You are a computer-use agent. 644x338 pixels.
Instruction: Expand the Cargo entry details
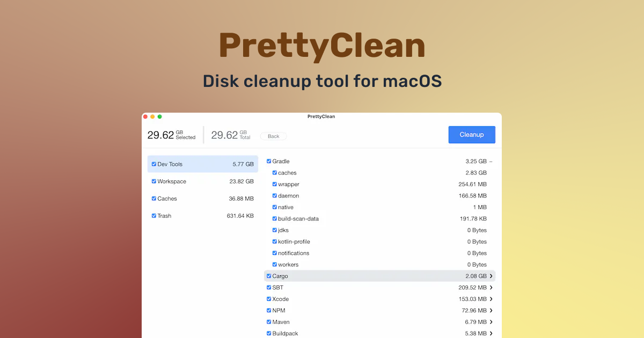point(492,276)
